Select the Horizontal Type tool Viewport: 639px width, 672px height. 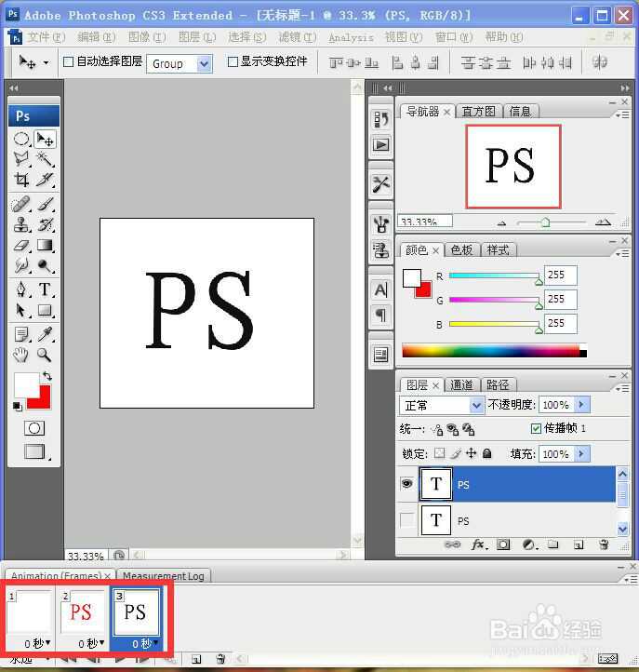coord(45,289)
